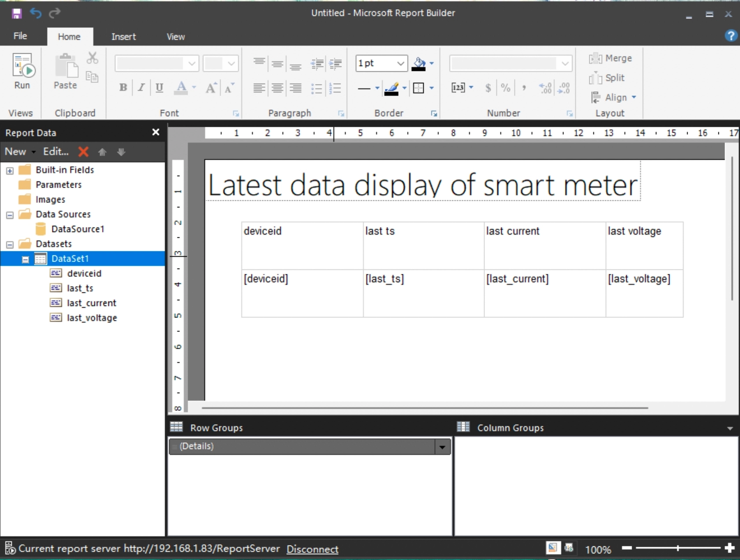Toggle Bold formatting
This screenshot has height=560, width=740.
(123, 88)
